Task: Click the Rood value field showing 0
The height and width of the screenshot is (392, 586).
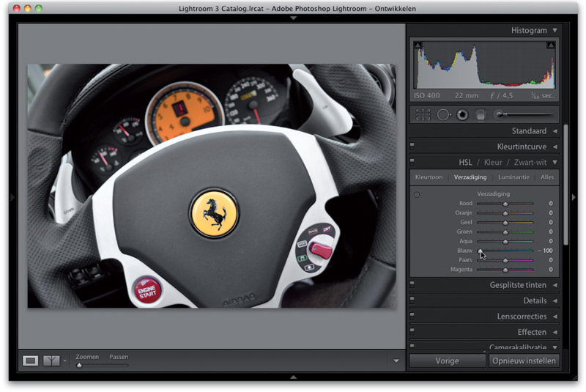Action: coord(551,203)
